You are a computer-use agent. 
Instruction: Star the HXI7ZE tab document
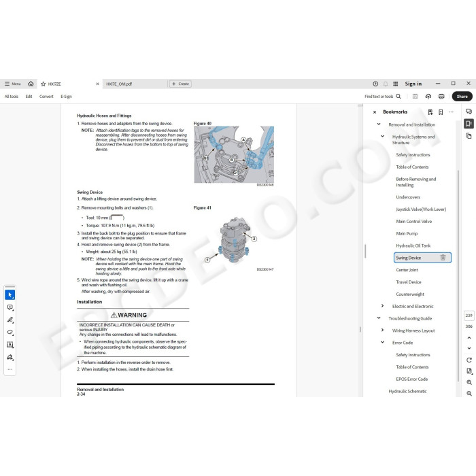point(43,84)
